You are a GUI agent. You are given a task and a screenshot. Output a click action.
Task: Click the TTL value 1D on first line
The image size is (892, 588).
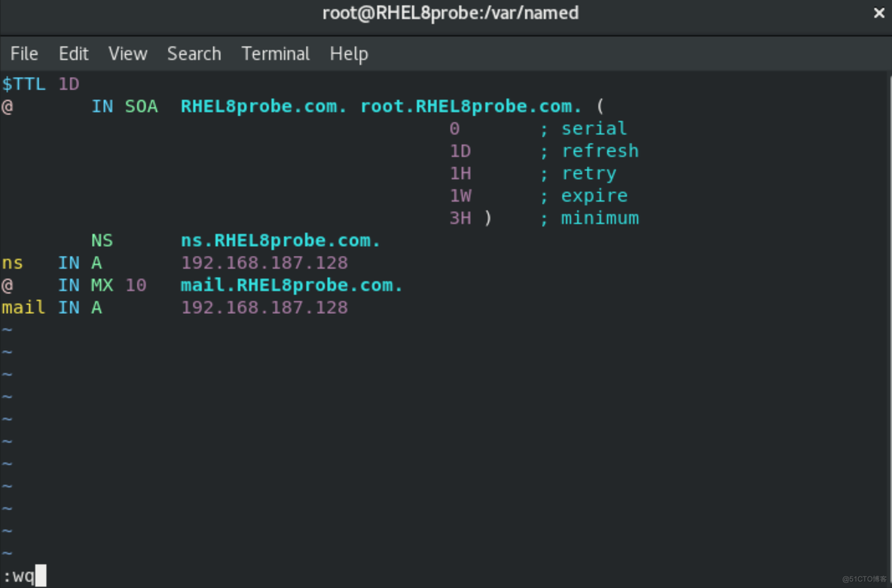point(69,84)
